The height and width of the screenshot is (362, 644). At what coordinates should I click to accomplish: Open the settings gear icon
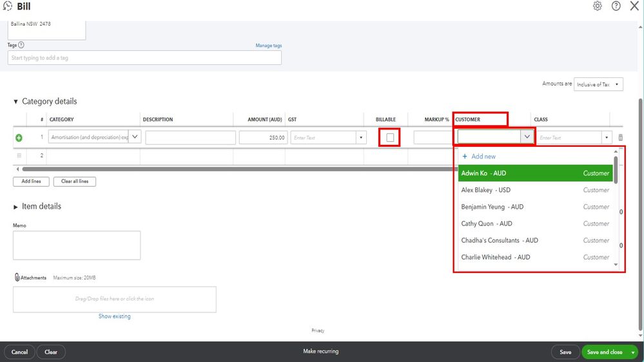[x=597, y=6]
